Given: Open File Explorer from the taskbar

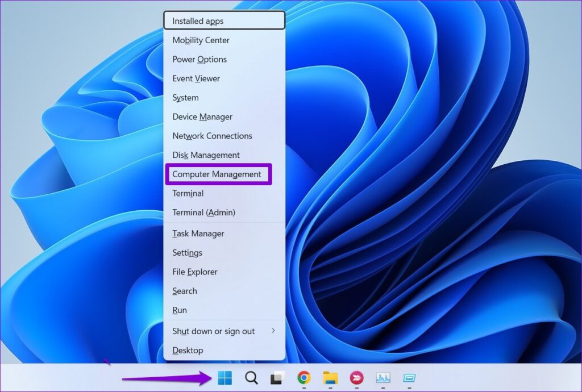Looking at the screenshot, I should pyautogui.click(x=330, y=378).
